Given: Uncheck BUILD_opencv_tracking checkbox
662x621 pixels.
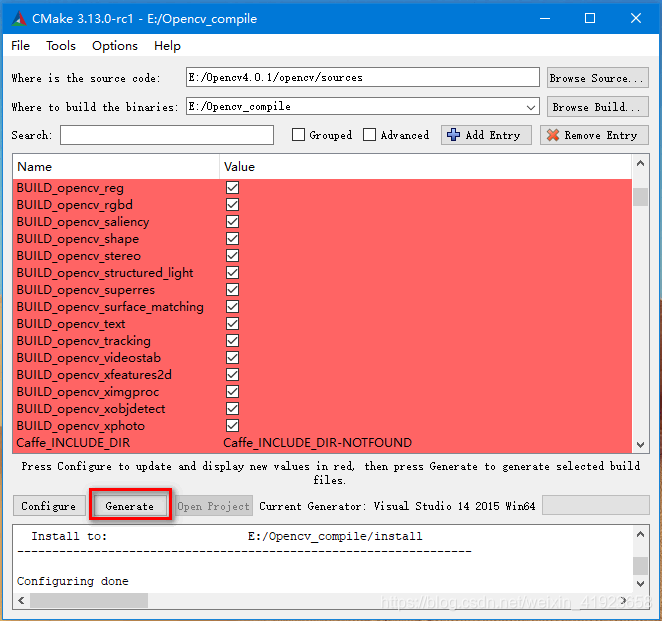Looking at the screenshot, I should (x=232, y=341).
